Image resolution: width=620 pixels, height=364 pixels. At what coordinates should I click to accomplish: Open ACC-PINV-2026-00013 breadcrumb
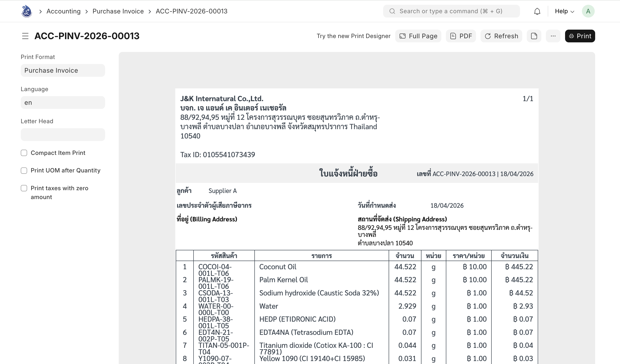coord(191,11)
